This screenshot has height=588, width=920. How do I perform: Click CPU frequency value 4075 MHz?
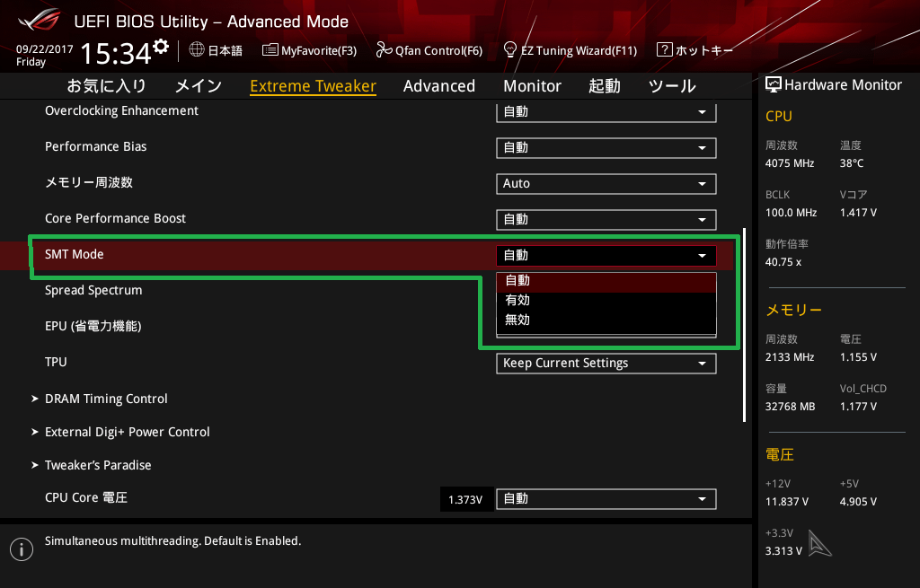point(790,163)
